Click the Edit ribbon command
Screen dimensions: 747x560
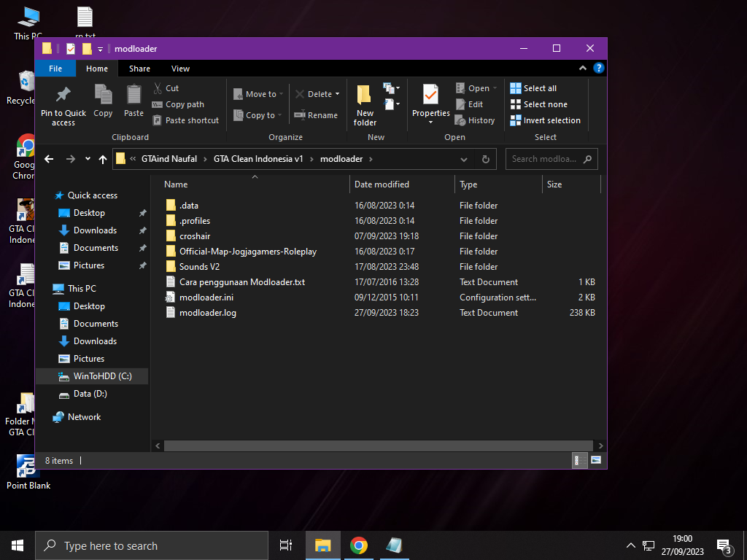point(469,104)
